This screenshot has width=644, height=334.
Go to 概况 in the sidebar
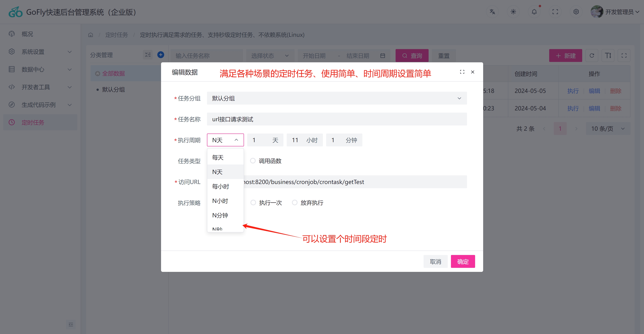(40, 34)
